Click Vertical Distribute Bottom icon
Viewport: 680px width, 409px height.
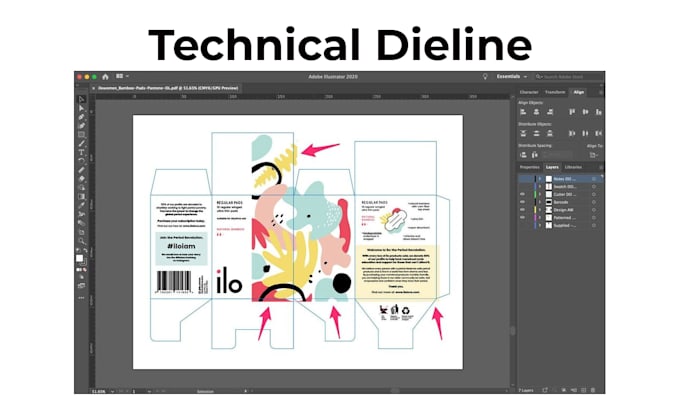tap(550, 133)
